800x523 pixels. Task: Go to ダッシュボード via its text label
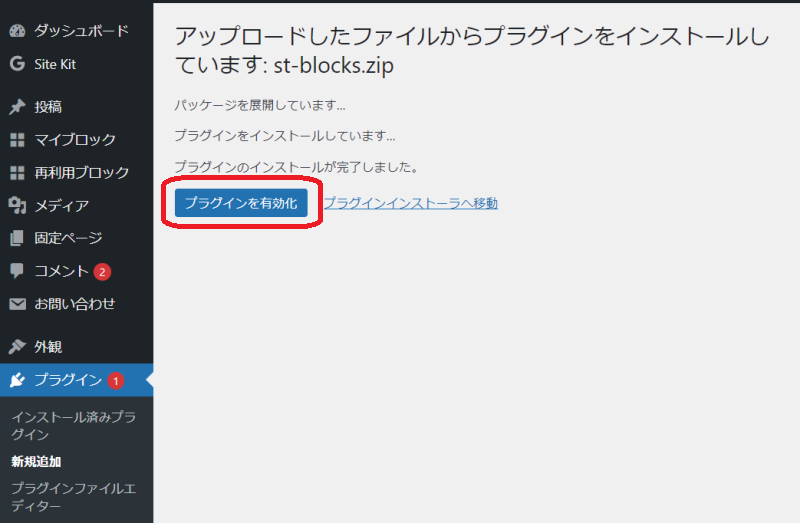point(81,31)
